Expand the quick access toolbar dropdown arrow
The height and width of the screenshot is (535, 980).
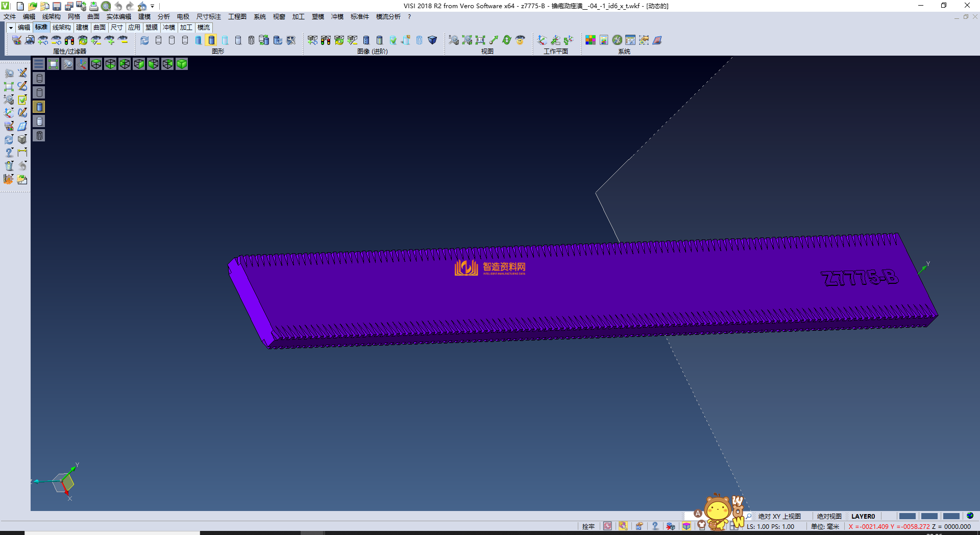[153, 6]
